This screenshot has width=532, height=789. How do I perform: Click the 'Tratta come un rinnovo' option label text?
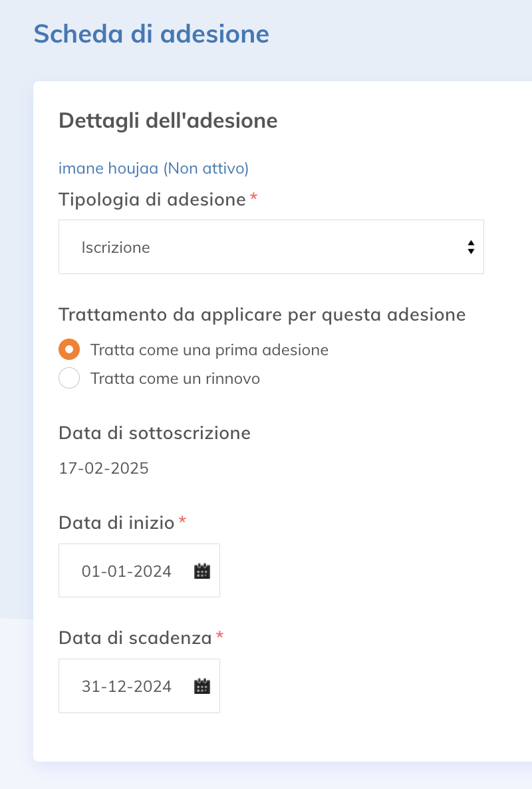click(x=175, y=379)
